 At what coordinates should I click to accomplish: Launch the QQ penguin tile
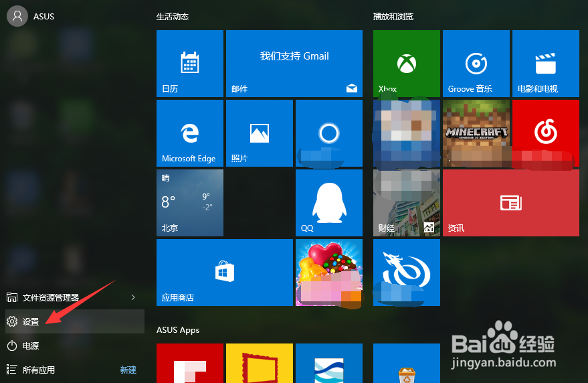[329, 203]
